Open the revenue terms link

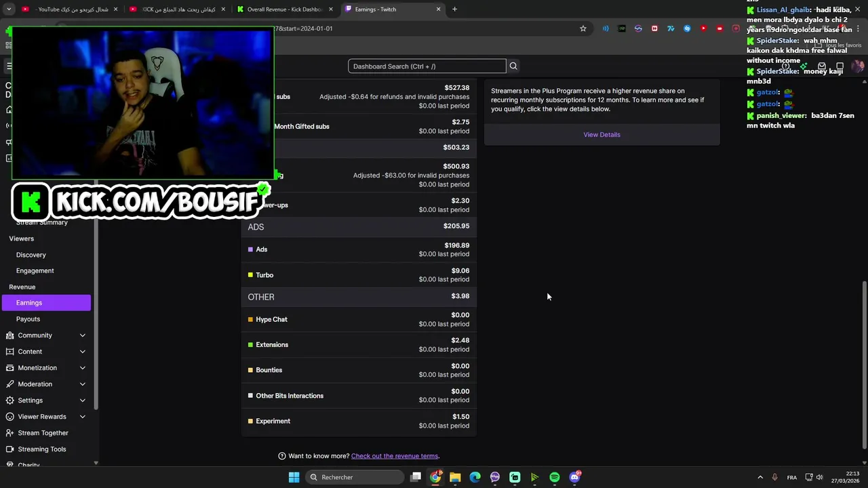[395, 456]
